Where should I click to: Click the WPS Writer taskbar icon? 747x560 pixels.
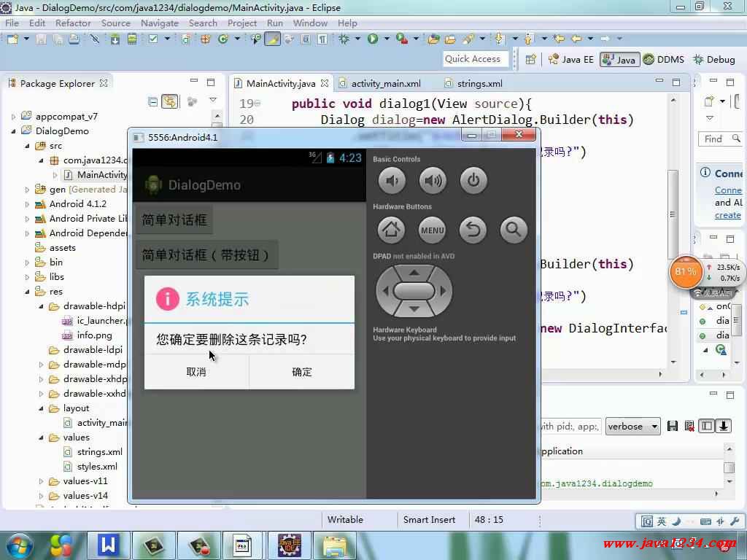click(x=108, y=544)
